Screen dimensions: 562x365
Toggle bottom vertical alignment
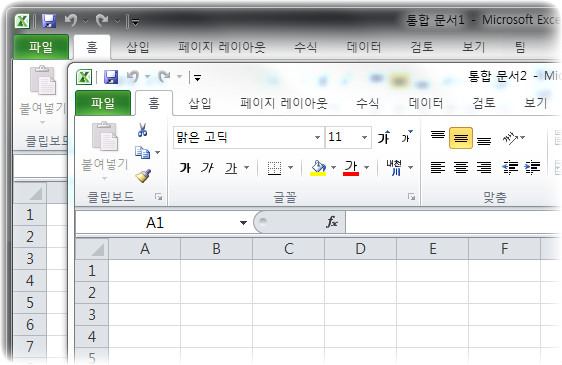(484, 140)
